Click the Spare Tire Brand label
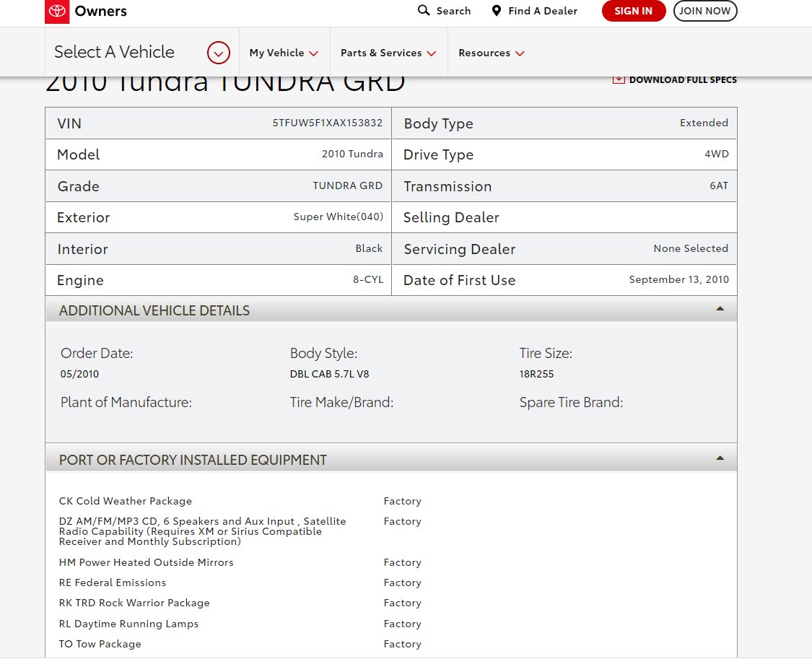Viewport: 812px width, 672px height. pos(571,402)
